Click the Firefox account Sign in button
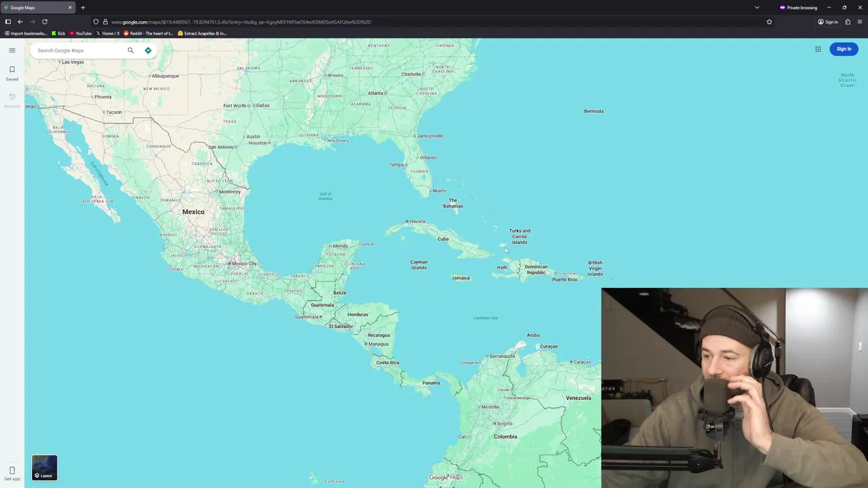The height and width of the screenshot is (488, 868). (x=828, y=22)
